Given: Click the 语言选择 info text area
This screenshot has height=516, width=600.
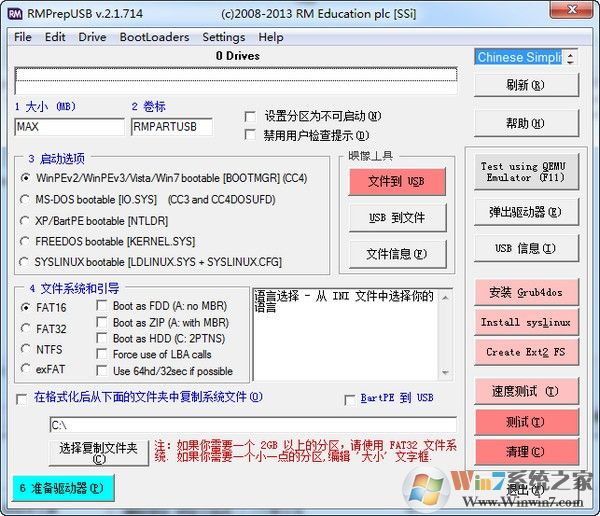Looking at the screenshot, I should tap(346, 335).
